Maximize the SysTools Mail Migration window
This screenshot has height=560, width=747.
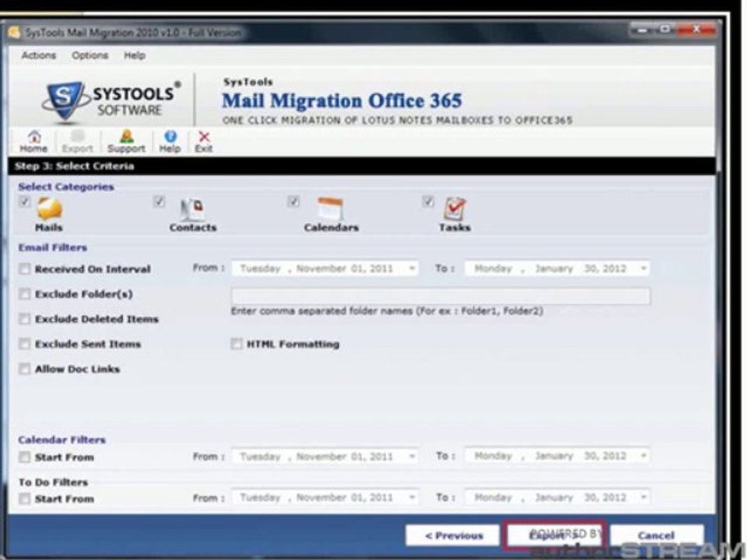point(665,30)
